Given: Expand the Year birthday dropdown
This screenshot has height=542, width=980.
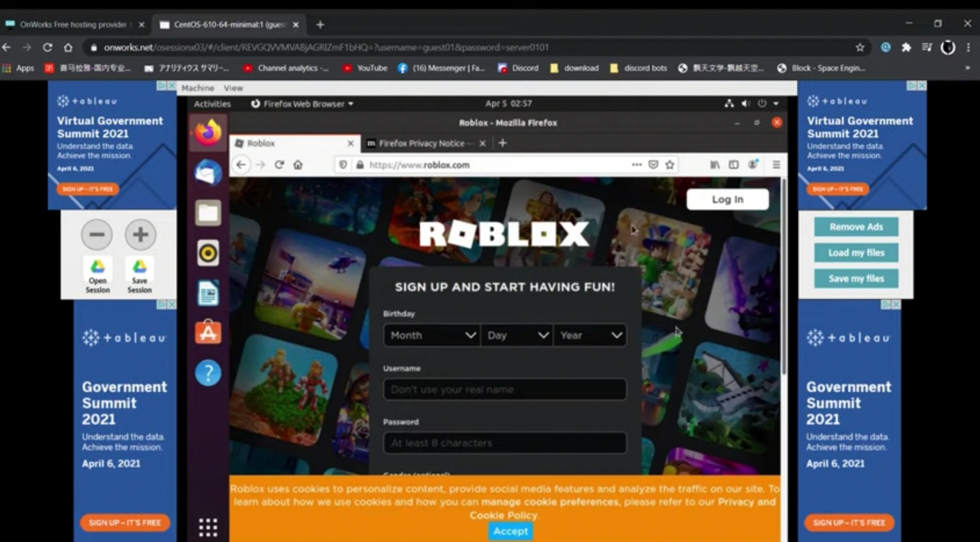Looking at the screenshot, I should click(x=590, y=336).
